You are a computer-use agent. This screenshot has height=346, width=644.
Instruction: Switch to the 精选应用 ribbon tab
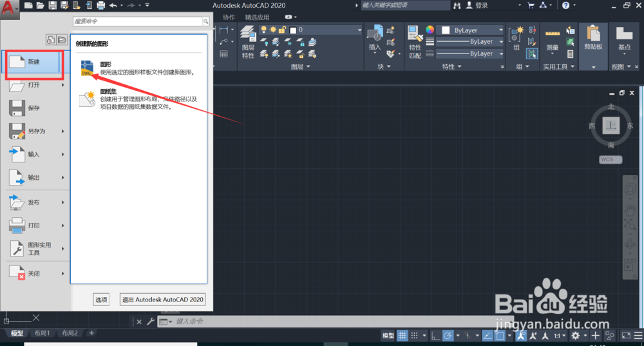pos(257,17)
